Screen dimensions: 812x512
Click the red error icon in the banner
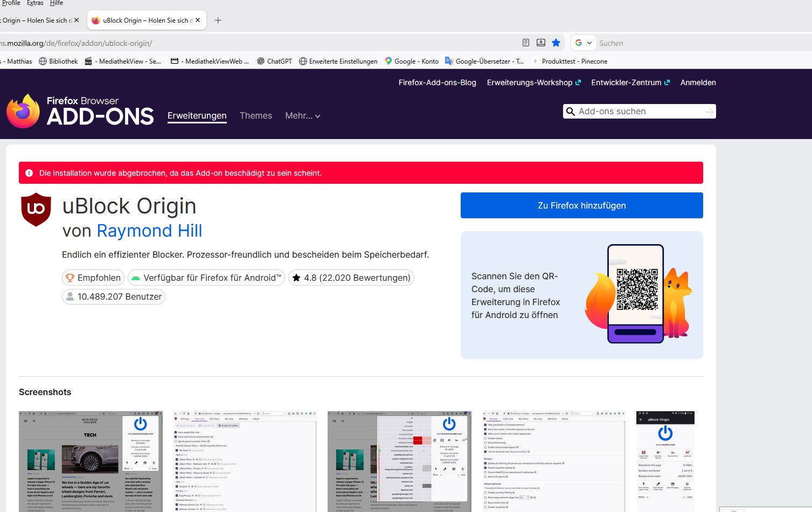point(29,173)
